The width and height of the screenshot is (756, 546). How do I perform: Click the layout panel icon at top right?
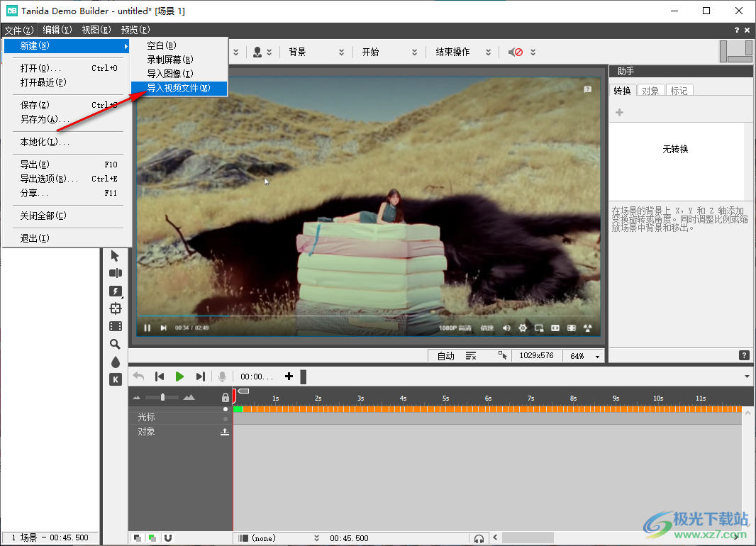point(735,51)
